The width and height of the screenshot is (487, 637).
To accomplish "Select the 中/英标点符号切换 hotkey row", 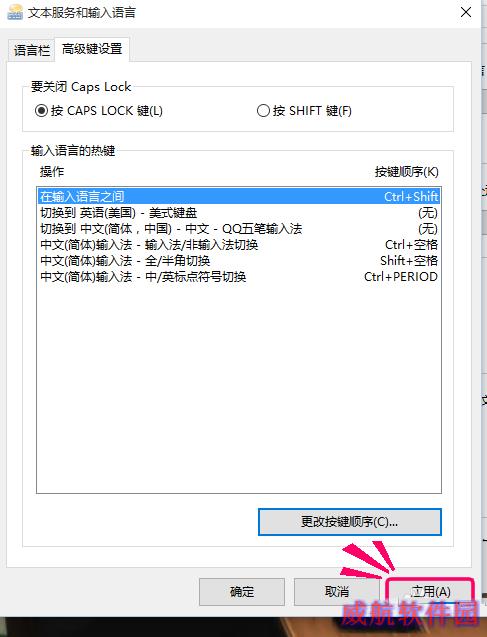I will [239, 277].
